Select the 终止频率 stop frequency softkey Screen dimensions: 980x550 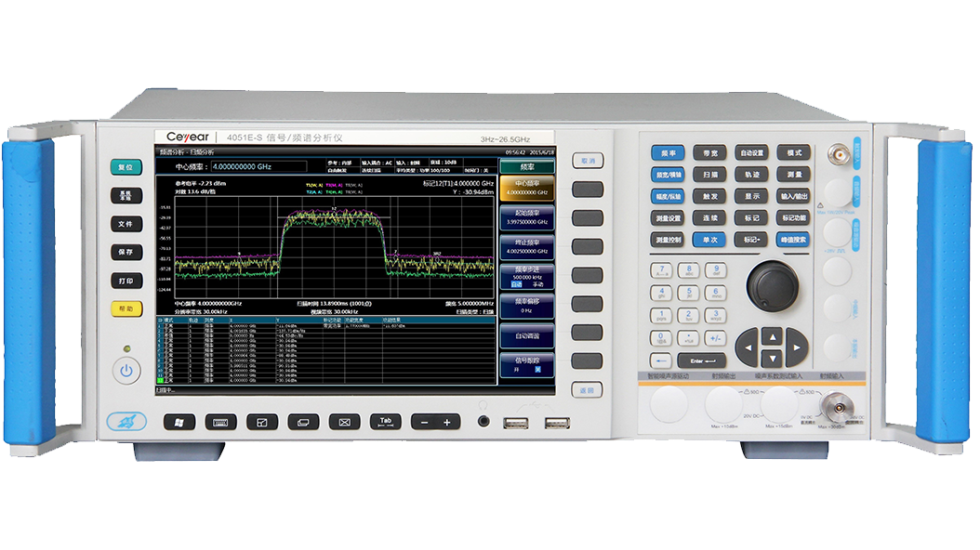pyautogui.click(x=527, y=247)
